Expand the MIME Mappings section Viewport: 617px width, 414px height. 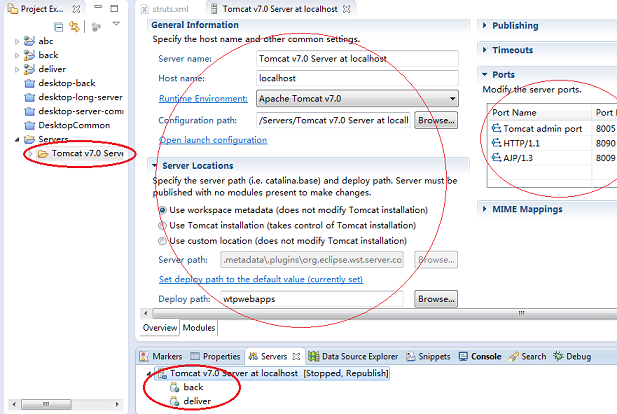point(485,209)
